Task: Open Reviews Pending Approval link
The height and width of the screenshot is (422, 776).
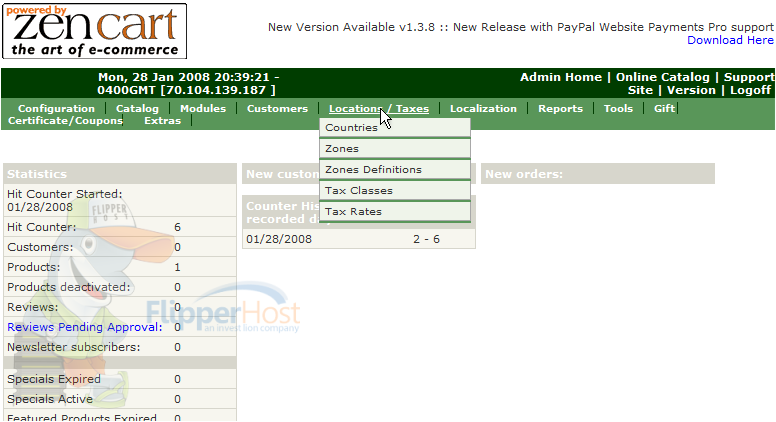Action: (x=85, y=327)
